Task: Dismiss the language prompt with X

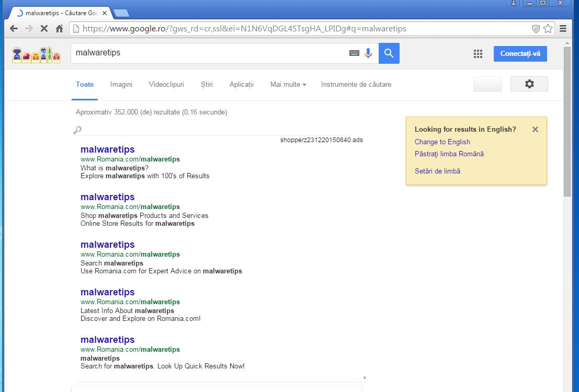Action: pos(535,129)
